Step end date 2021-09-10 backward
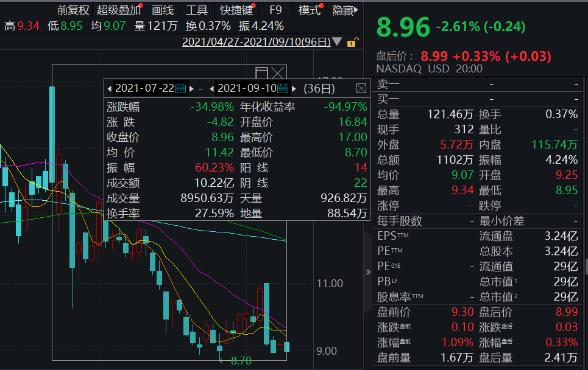 click(212, 88)
